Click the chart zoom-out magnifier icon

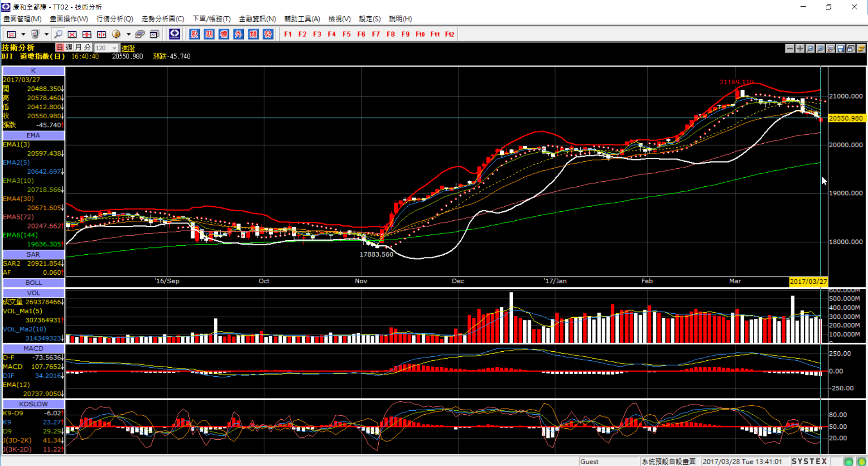coord(810,49)
